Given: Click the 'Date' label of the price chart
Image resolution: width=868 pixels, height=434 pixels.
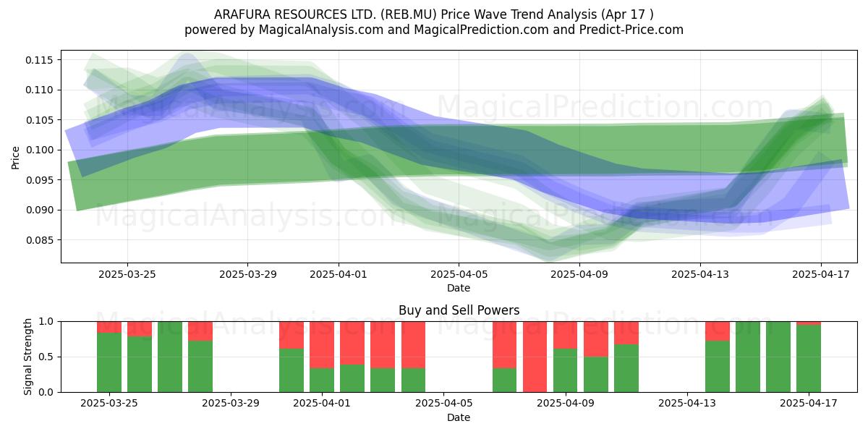Looking at the screenshot, I should 459,288.
